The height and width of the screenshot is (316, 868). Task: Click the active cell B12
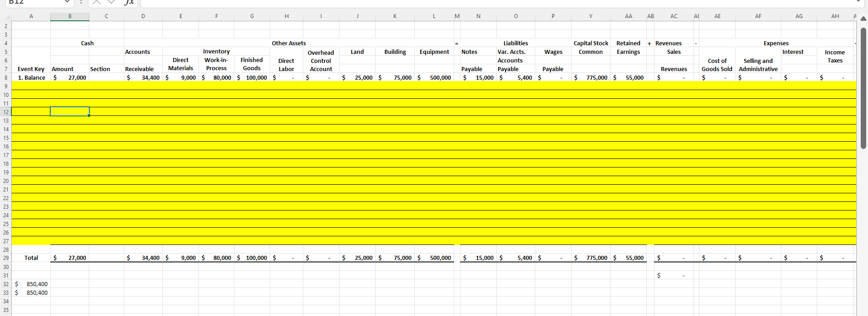(70, 111)
